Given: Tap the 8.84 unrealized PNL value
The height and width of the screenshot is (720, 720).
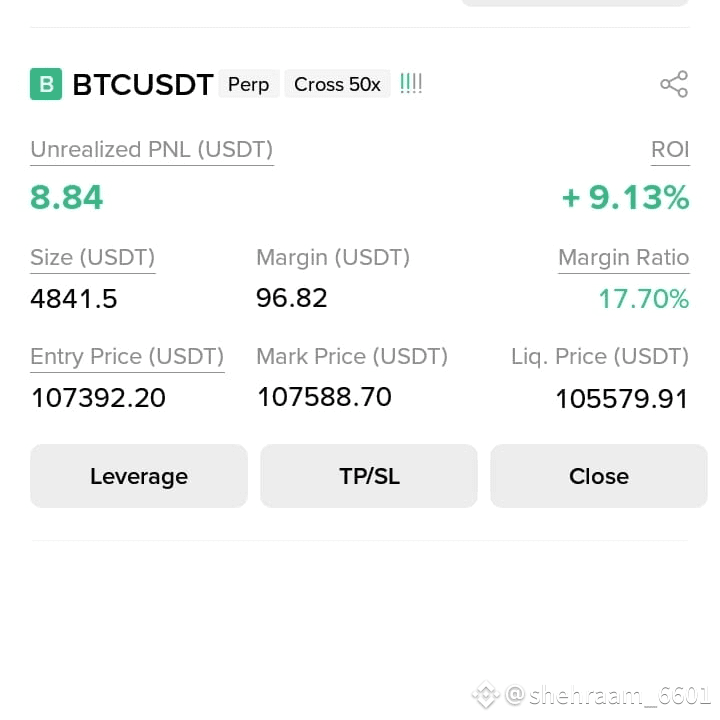Looking at the screenshot, I should tap(67, 197).
